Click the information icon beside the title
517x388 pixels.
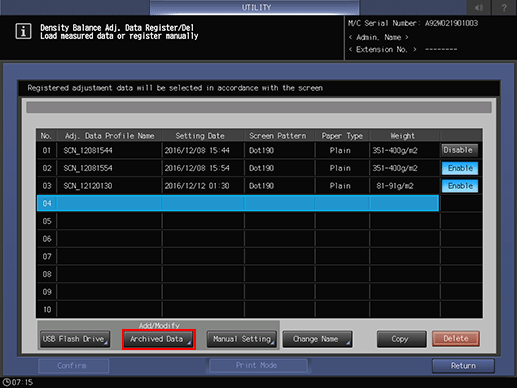[x=23, y=31]
